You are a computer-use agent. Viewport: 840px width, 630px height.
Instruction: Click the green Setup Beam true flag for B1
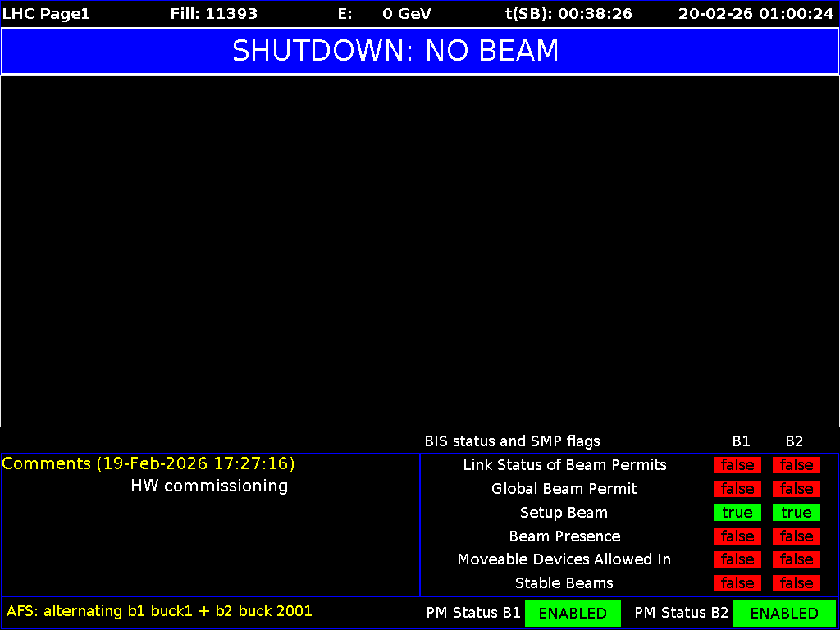[737, 513]
